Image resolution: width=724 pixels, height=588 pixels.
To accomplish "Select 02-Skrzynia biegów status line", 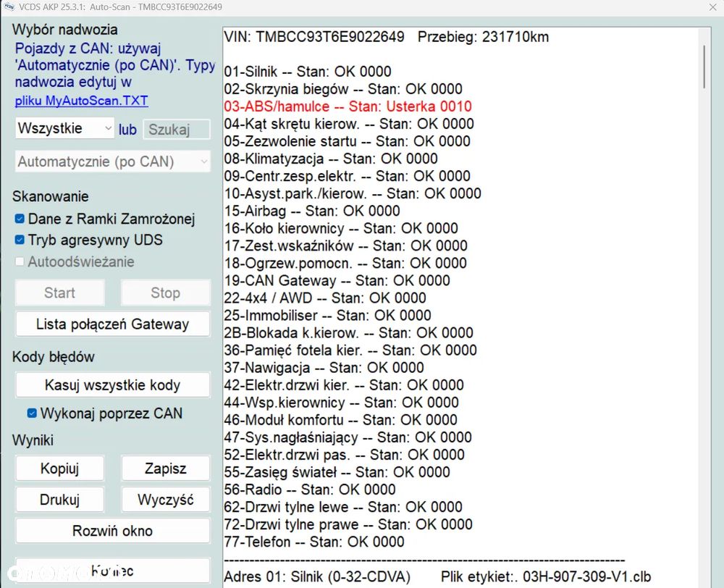I will click(x=343, y=88).
